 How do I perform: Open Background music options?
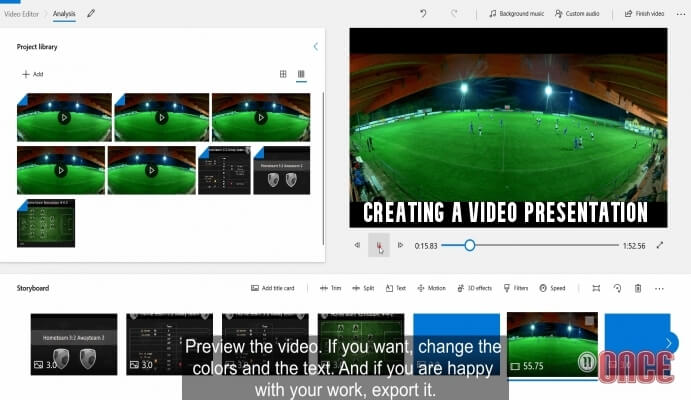coord(516,14)
